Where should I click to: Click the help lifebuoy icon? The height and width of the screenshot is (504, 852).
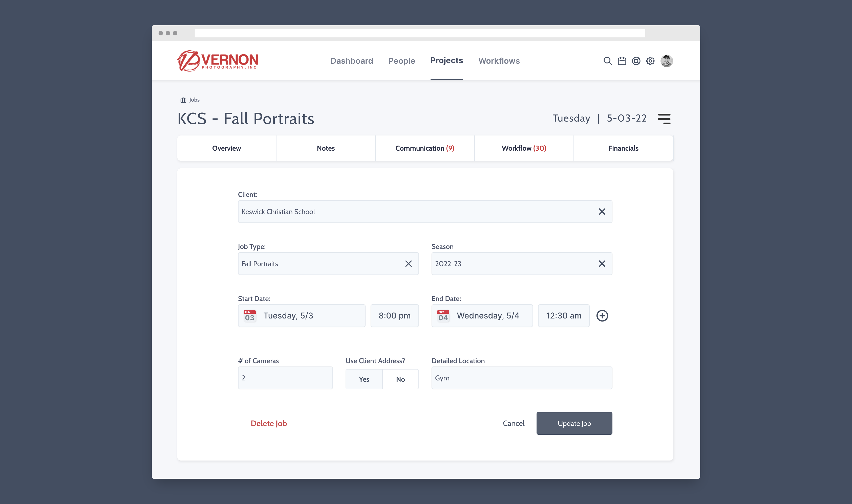(x=636, y=61)
